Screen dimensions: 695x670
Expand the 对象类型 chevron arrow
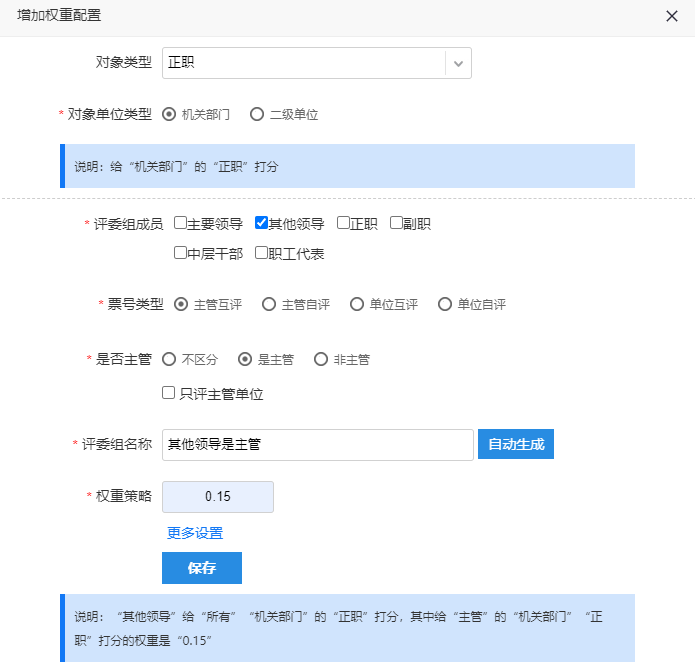[458, 63]
